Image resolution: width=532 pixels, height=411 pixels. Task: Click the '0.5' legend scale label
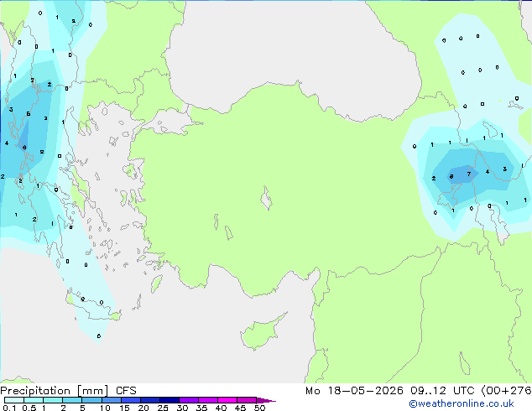(29, 408)
